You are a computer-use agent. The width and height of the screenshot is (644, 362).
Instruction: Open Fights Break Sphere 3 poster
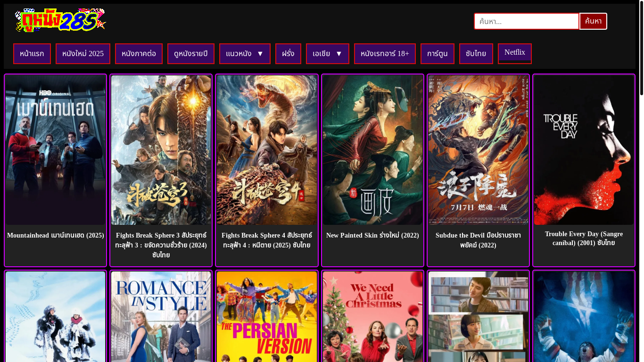pyautogui.click(x=161, y=150)
